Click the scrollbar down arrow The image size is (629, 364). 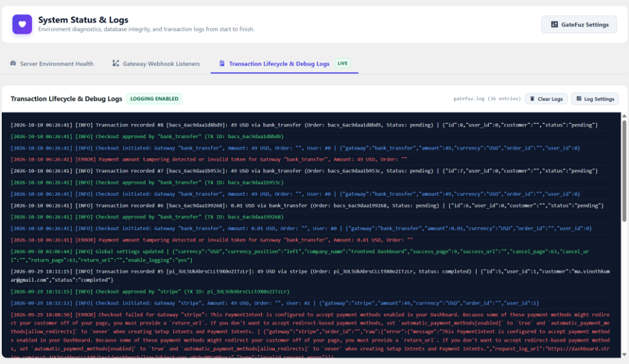click(624, 355)
